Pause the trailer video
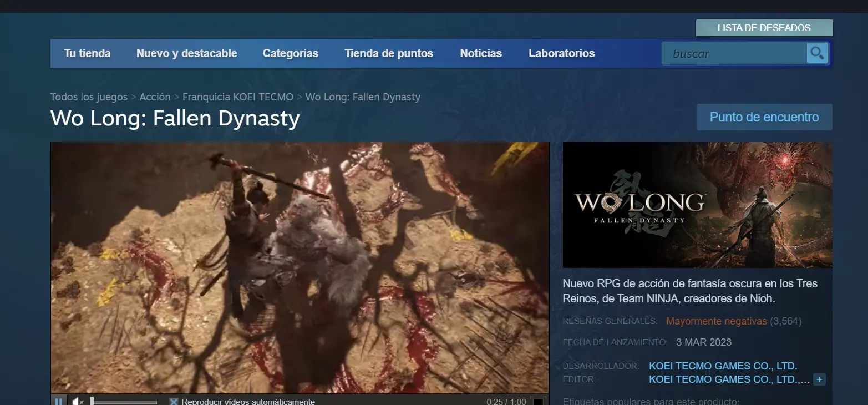Screen dimensions: 868x405 click(58, 401)
